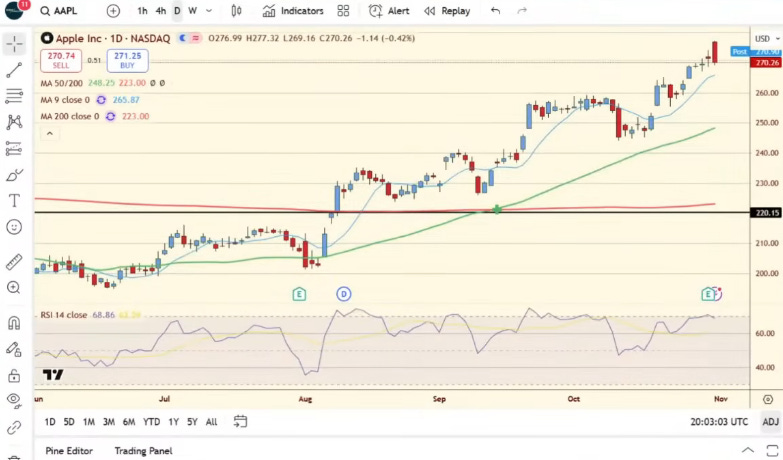Set range to 1M
Screen dimensions: 783x460
coord(89,422)
